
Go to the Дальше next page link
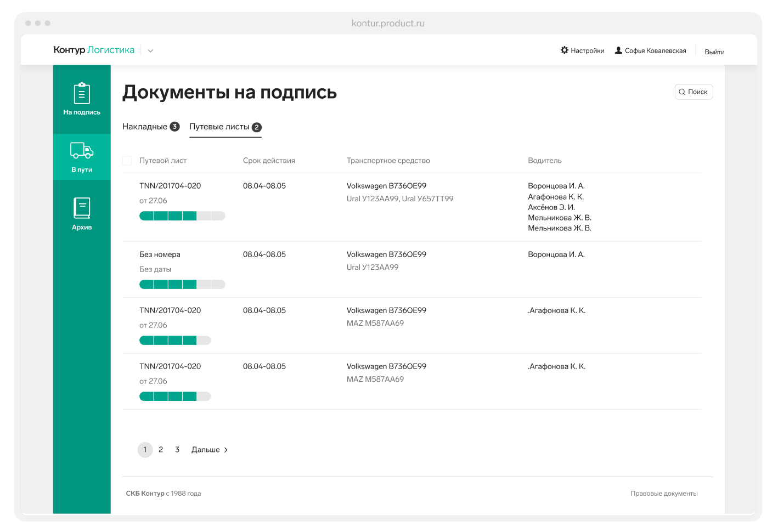point(210,450)
